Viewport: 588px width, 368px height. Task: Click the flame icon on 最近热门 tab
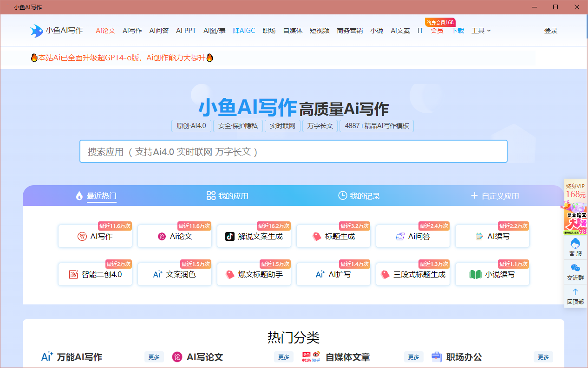coord(79,196)
